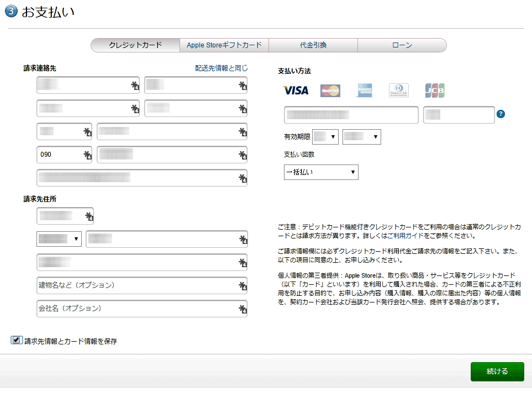This screenshot has width=532, height=393.
Task: Open the expiration month dropdown
Action: (325, 136)
